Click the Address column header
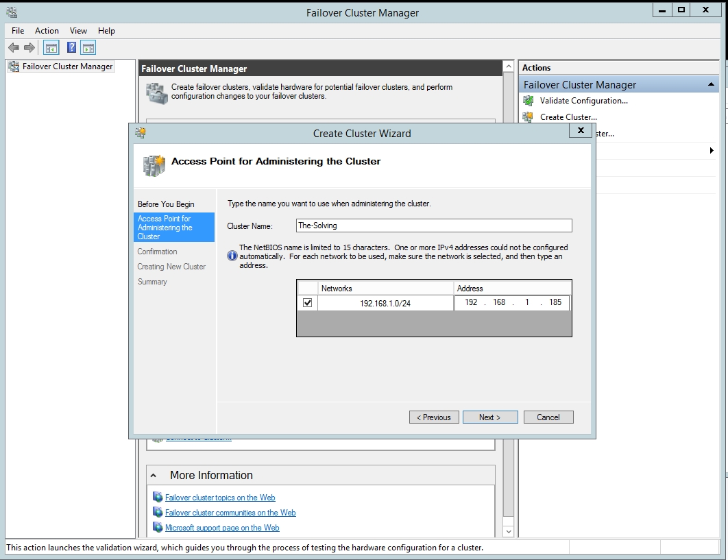728x560 pixels. click(x=513, y=289)
